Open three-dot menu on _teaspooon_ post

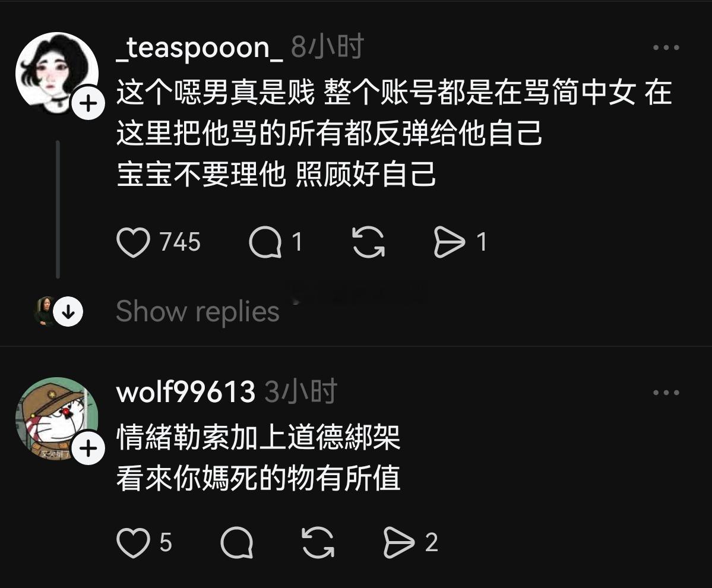coord(666,48)
